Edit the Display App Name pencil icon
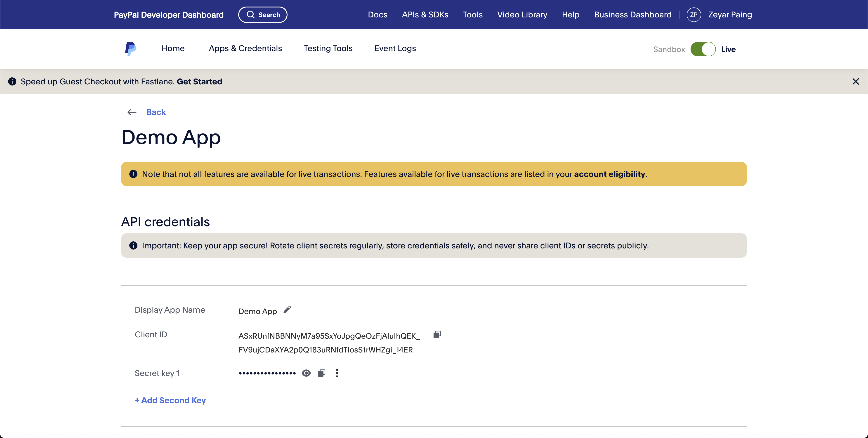868x438 pixels. point(287,309)
